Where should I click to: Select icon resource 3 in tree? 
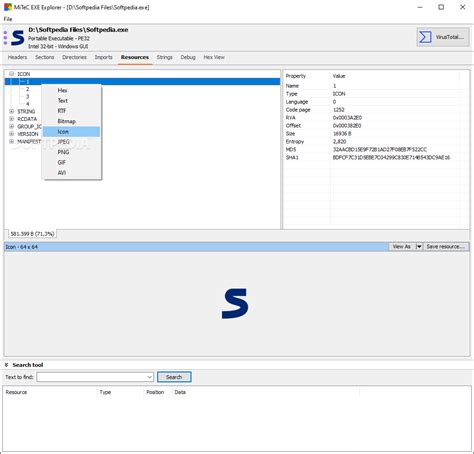coord(28,97)
